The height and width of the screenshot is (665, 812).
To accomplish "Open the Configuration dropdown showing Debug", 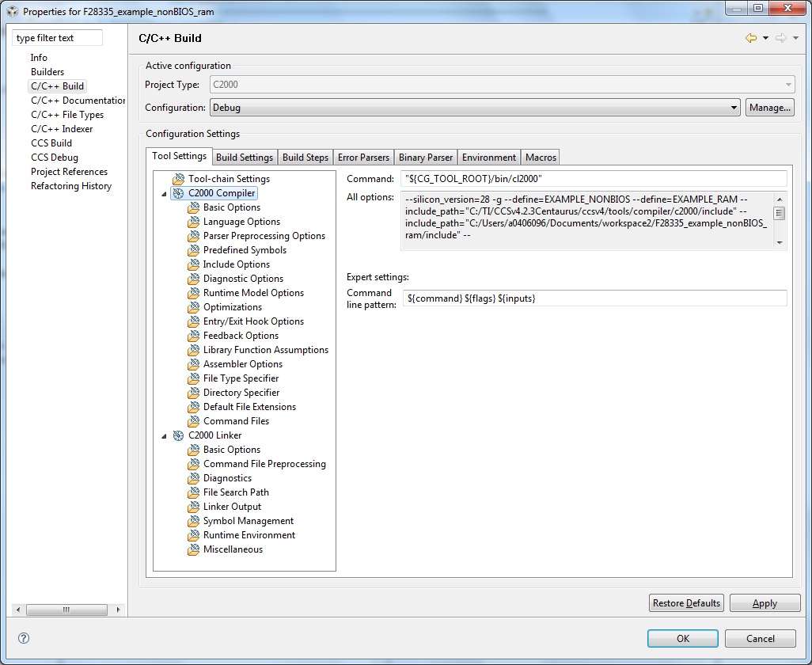I will [734, 107].
